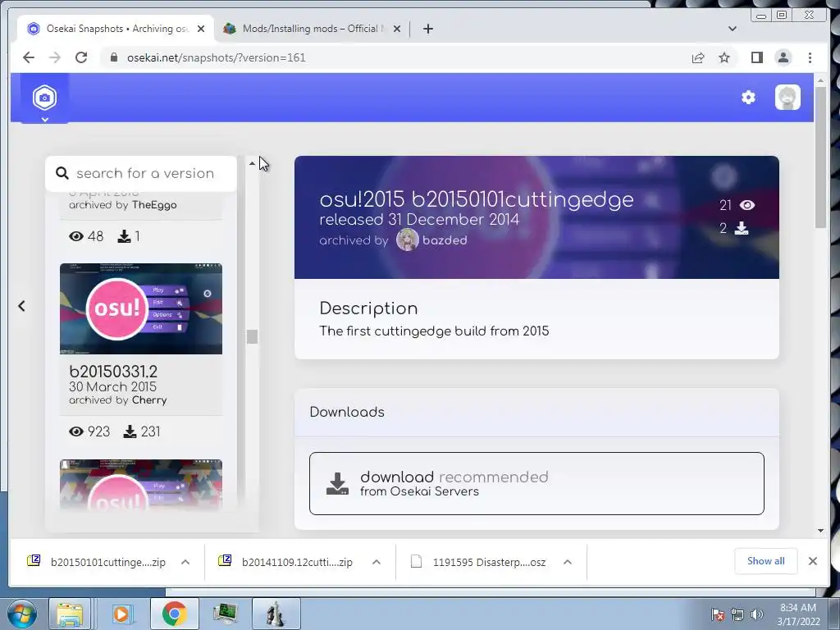The image size is (840, 630).
Task: Click the volume speaker tray icon
Action: point(757,614)
